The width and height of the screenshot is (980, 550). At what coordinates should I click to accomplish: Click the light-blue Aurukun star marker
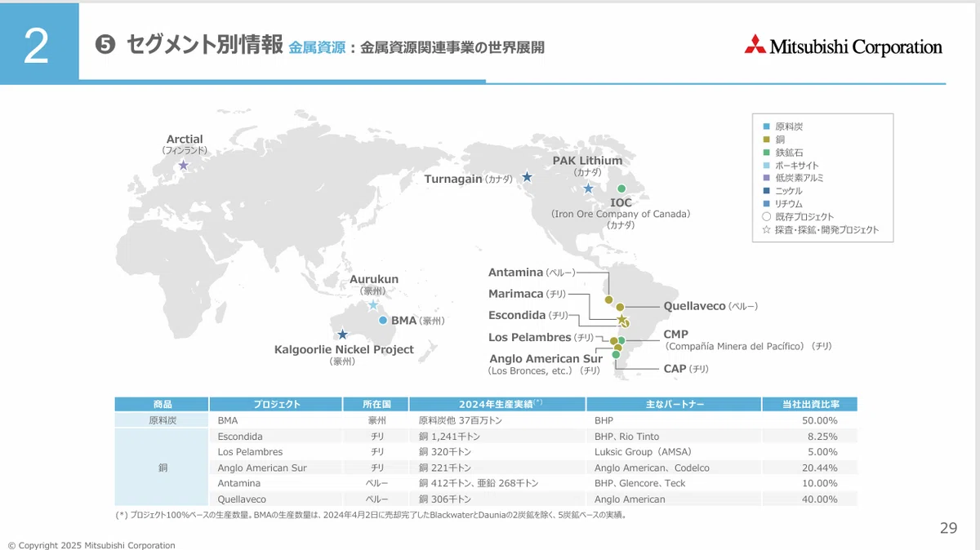coord(373,305)
